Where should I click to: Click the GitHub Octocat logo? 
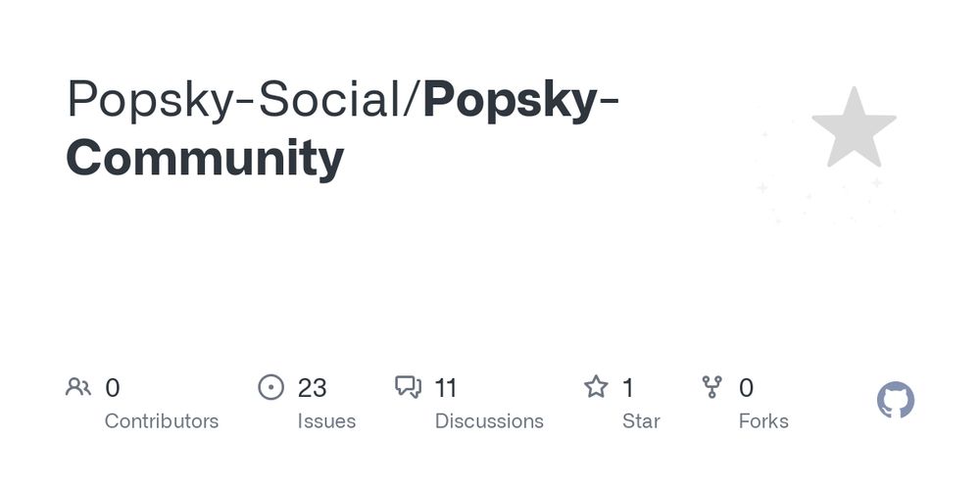896,400
